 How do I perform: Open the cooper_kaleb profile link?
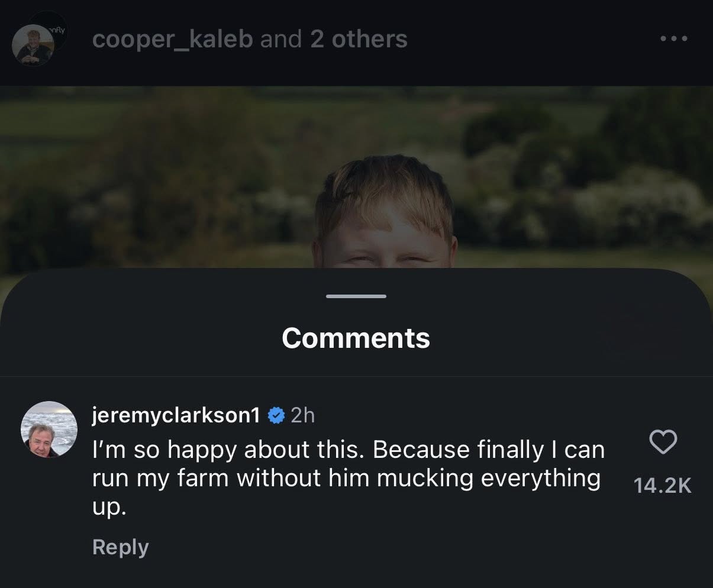[173, 40]
